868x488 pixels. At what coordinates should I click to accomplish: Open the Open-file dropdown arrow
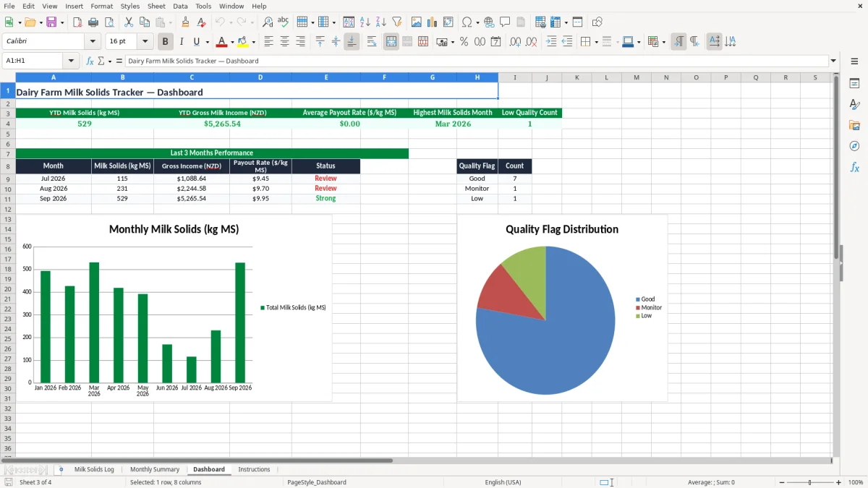click(x=41, y=22)
